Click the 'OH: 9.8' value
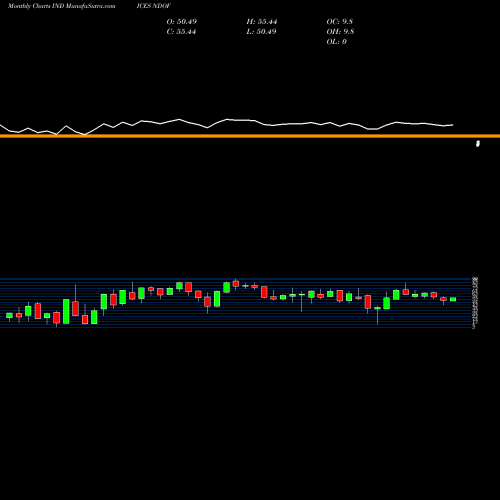Screen dimensions: 500x500 tap(340, 32)
